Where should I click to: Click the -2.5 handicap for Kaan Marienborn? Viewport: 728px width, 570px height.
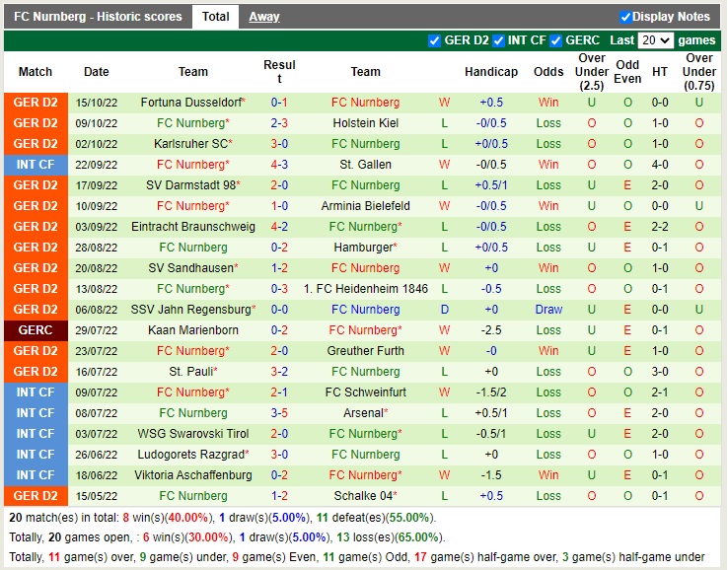click(491, 330)
